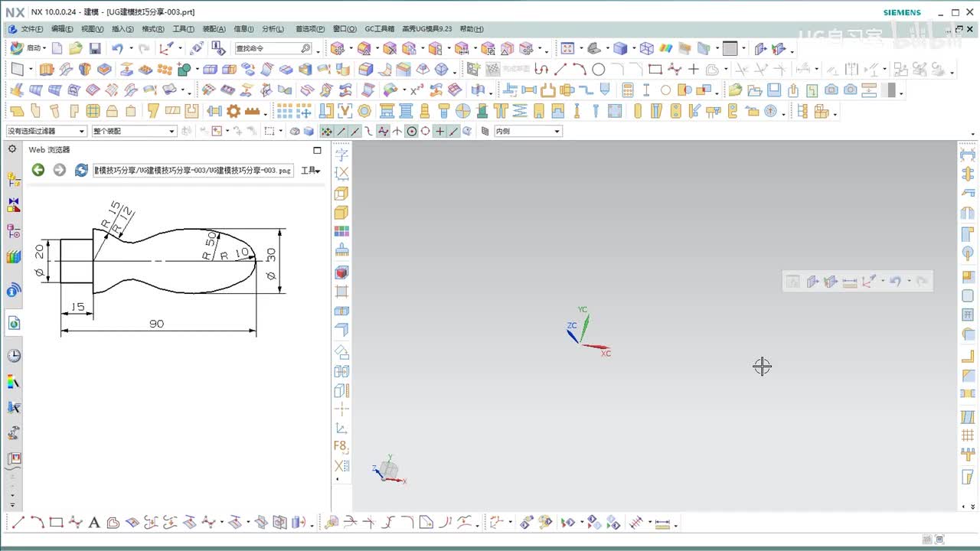Create a new file with New icon

coord(57,48)
